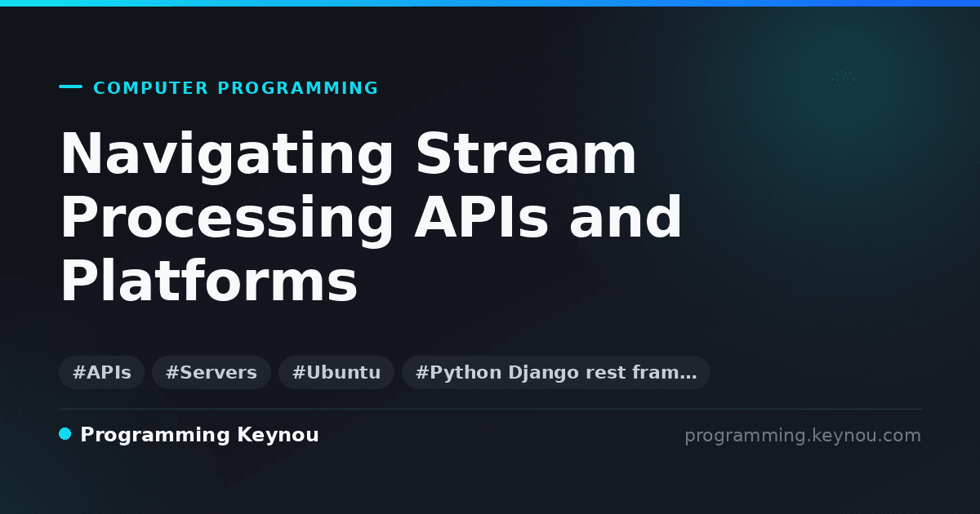Screen dimensions: 980x514
Task: Open the #Ubuntu tag
Action: pos(336,373)
